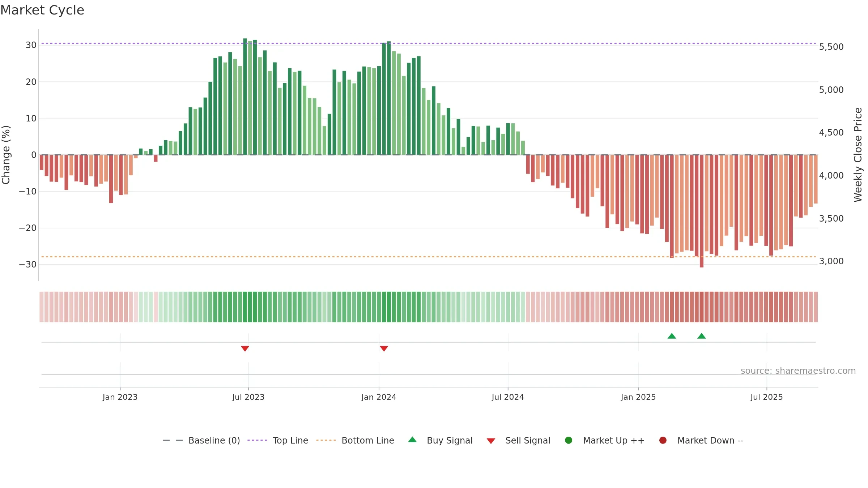Click the 5,500 price axis label
The height and width of the screenshot is (488, 868).
pos(831,47)
